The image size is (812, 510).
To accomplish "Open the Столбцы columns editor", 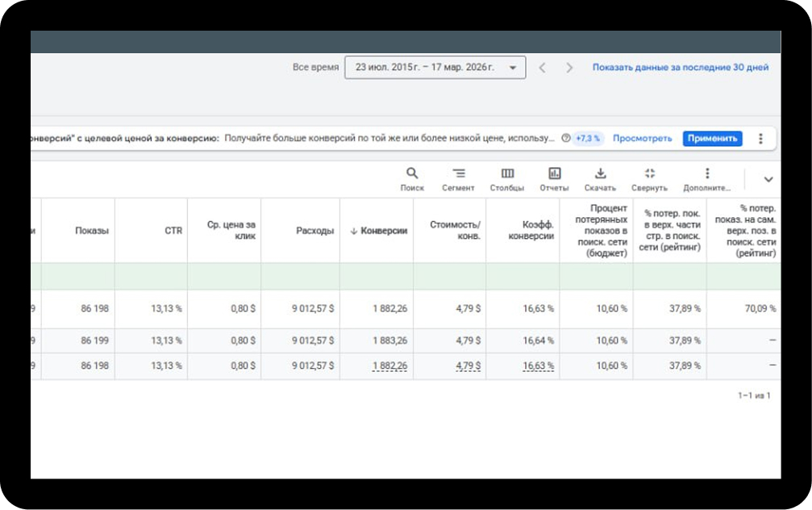I will pos(507,173).
